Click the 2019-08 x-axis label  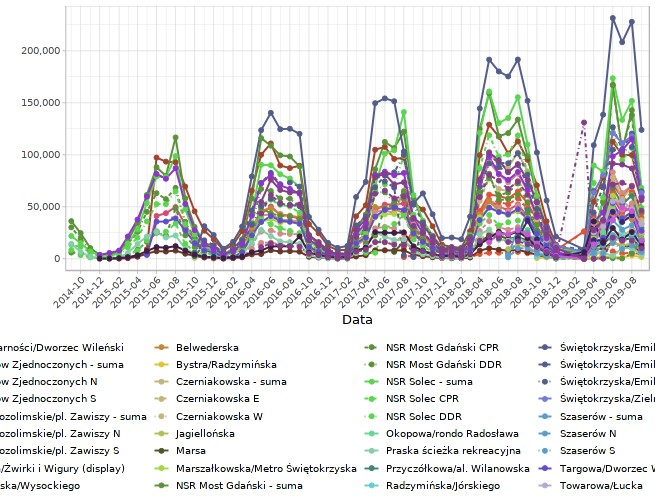tap(623, 292)
